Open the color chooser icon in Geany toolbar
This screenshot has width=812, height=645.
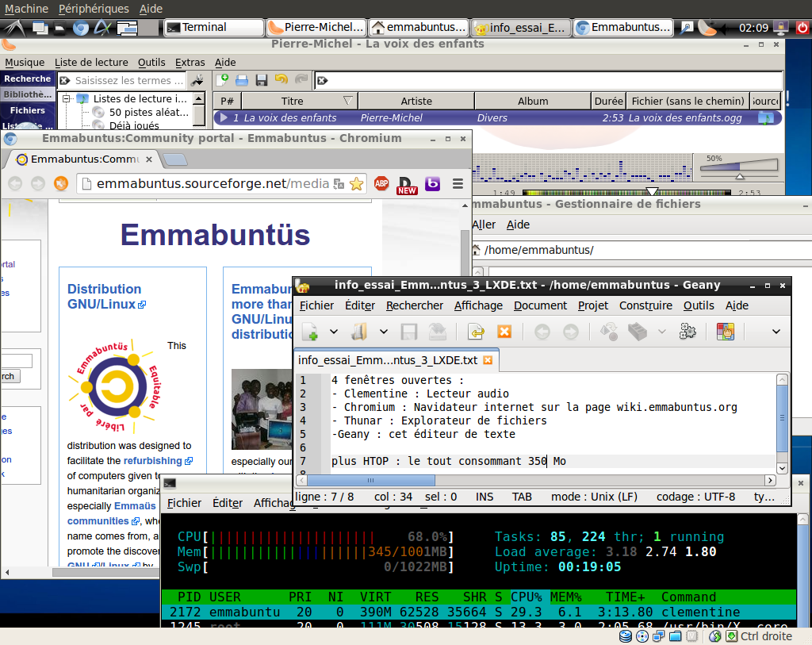pyautogui.click(x=726, y=332)
